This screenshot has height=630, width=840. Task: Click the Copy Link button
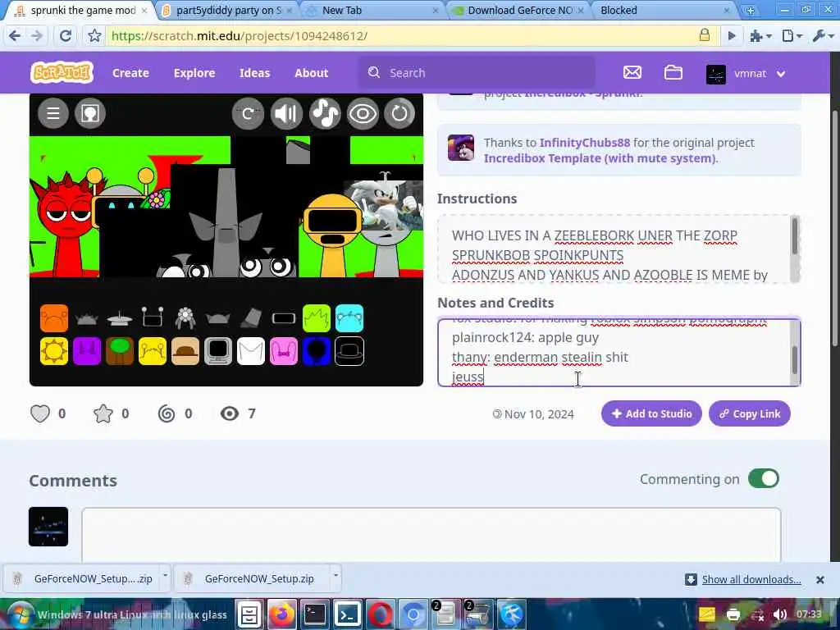pyautogui.click(x=750, y=413)
